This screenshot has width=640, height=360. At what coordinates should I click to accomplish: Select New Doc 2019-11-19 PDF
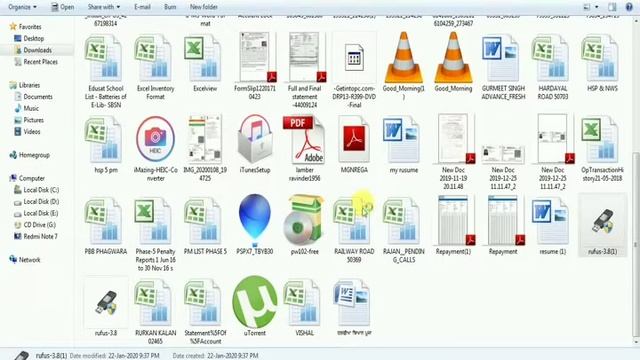point(453,152)
